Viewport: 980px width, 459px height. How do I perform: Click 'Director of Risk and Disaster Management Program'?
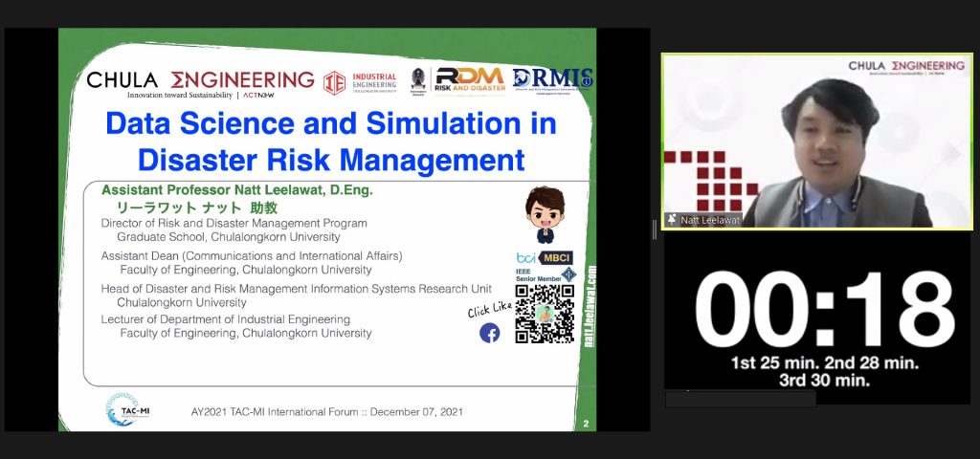coord(234,223)
